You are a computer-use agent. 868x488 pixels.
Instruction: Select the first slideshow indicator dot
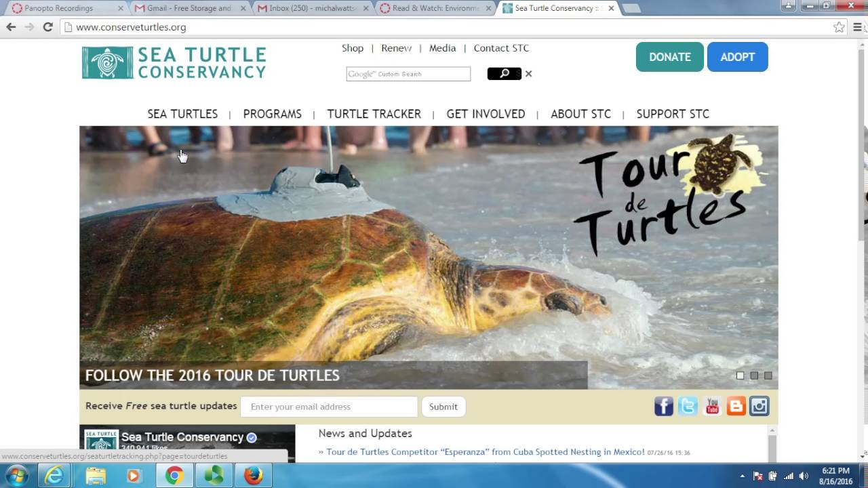coord(741,375)
